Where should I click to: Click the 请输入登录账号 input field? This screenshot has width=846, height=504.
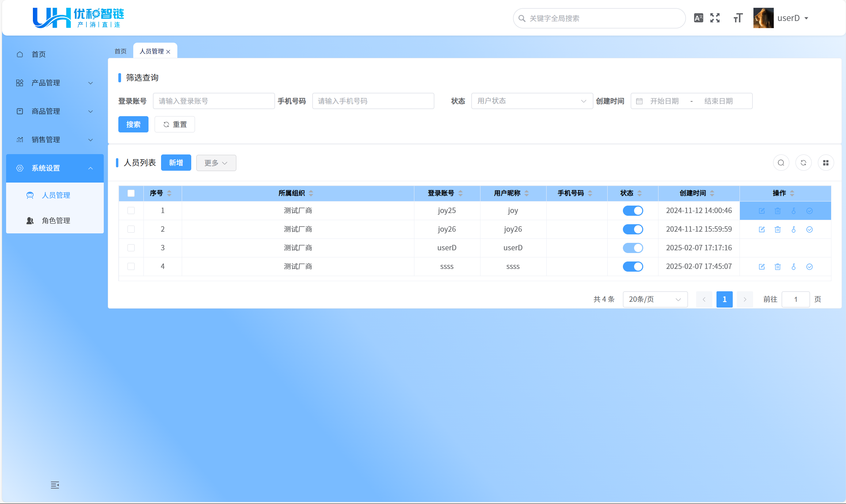214,101
